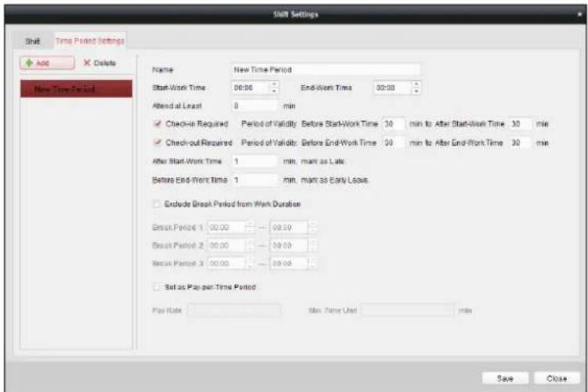Screen dimensions: 588x392
Task: Click the green plus icon on Add
Action: tap(29, 63)
